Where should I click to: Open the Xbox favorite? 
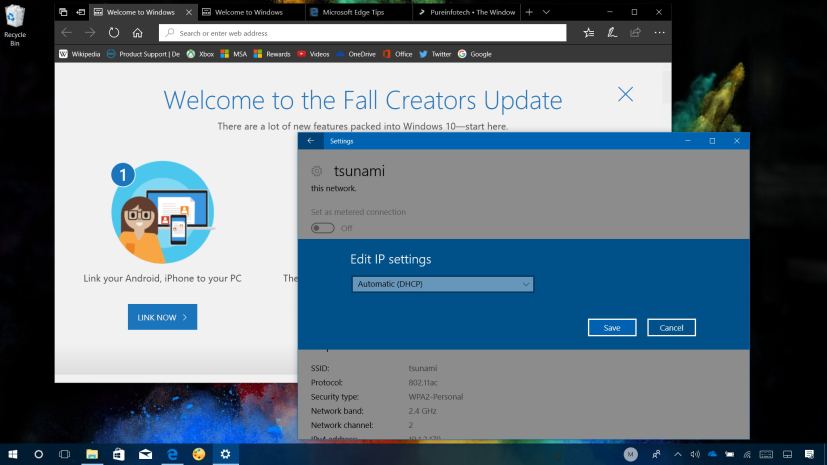point(200,54)
